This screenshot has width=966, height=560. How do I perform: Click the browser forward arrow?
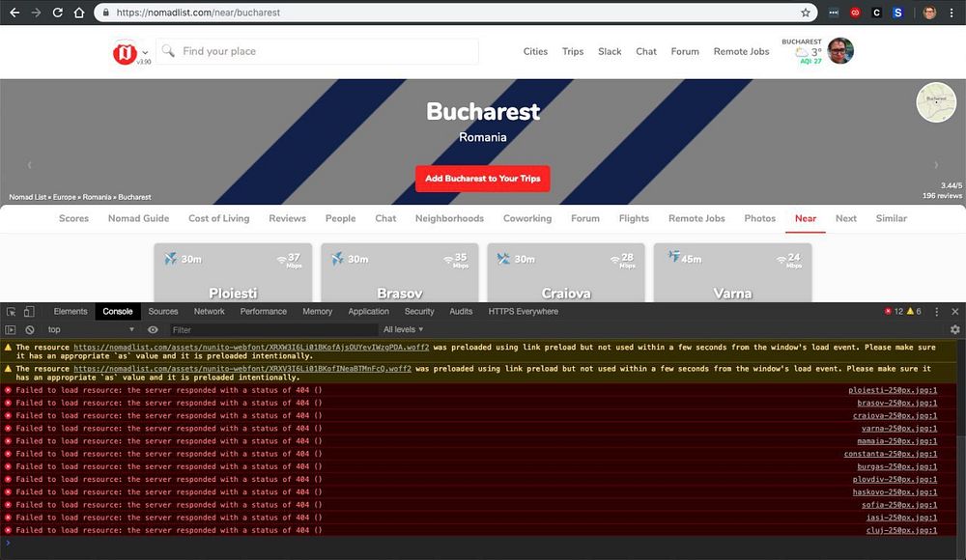click(37, 13)
